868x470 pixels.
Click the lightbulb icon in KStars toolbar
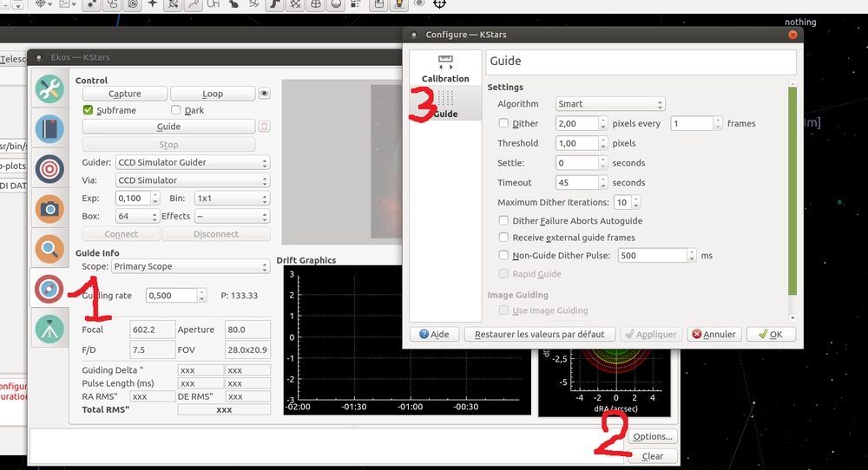(x=399, y=4)
